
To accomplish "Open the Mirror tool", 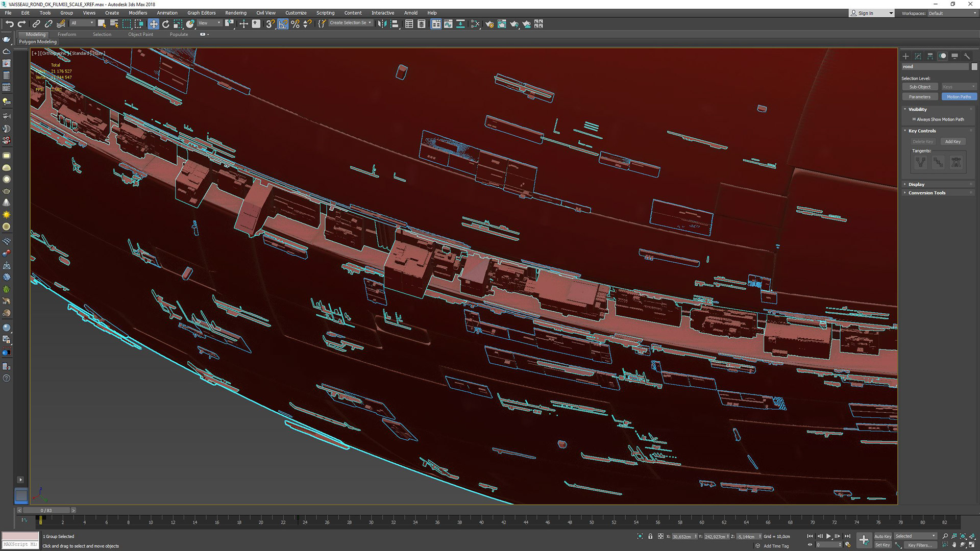I will [382, 24].
